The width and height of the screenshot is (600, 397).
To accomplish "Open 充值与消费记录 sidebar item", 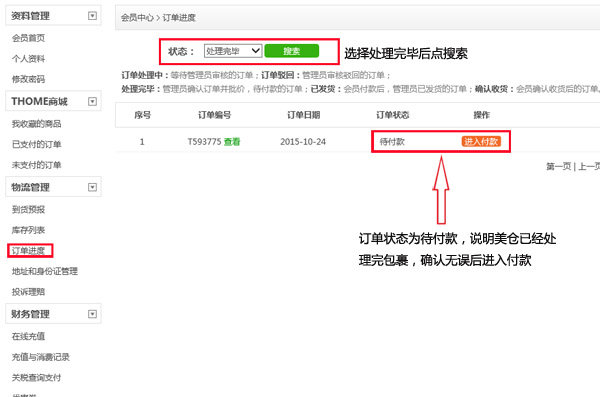I will (41, 357).
